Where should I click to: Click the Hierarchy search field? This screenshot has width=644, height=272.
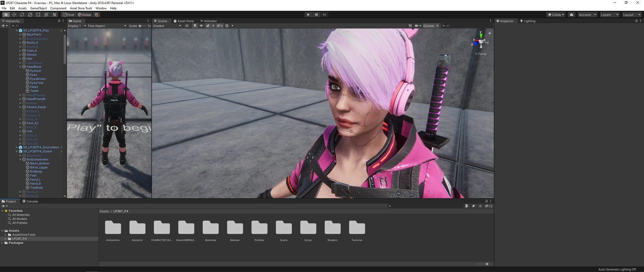point(38,26)
